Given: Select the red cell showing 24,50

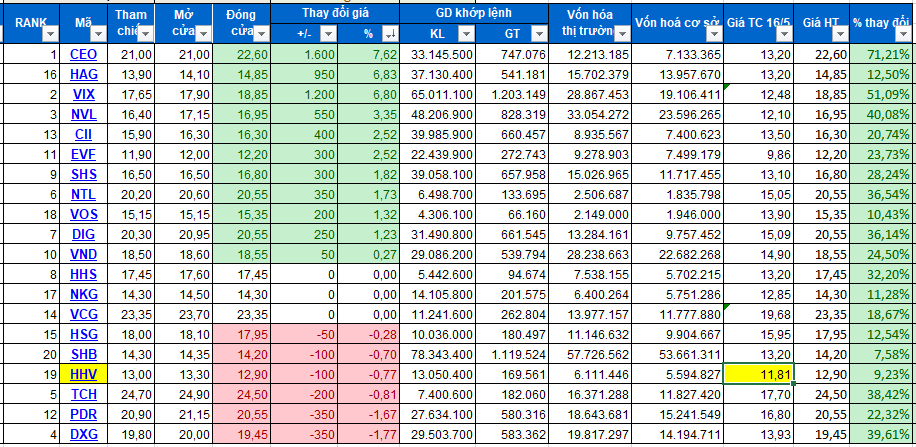Looking at the screenshot, I should pos(242,394).
